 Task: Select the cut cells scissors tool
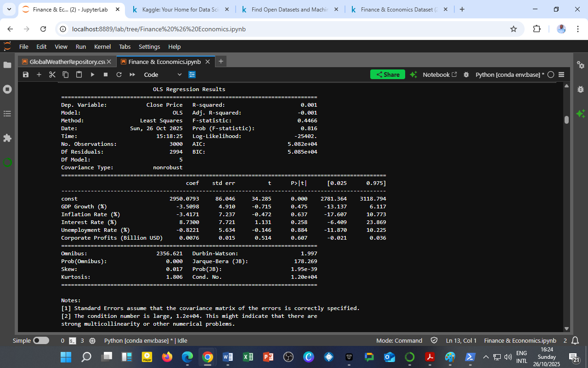52,74
